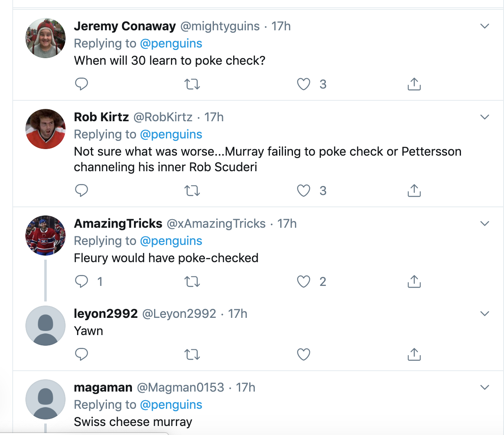Reply to Jeremy Conaway's tweet
The image size is (504, 435).
click(x=82, y=84)
